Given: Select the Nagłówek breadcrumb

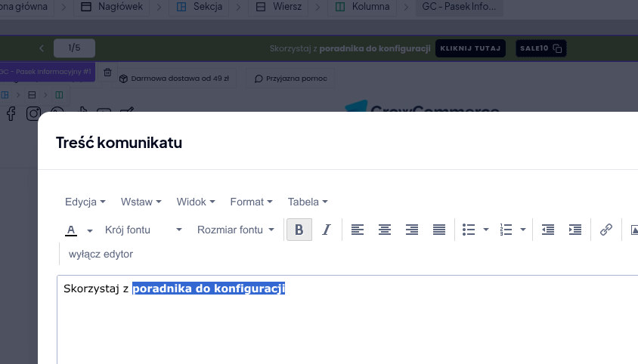Looking at the screenshot, I should coord(111,7).
